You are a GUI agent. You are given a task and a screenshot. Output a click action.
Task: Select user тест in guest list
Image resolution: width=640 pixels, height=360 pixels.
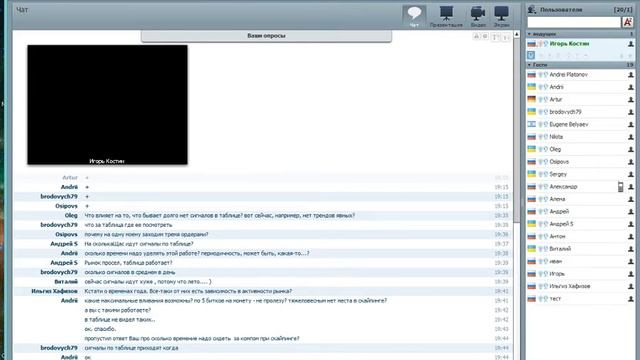[x=555, y=299]
